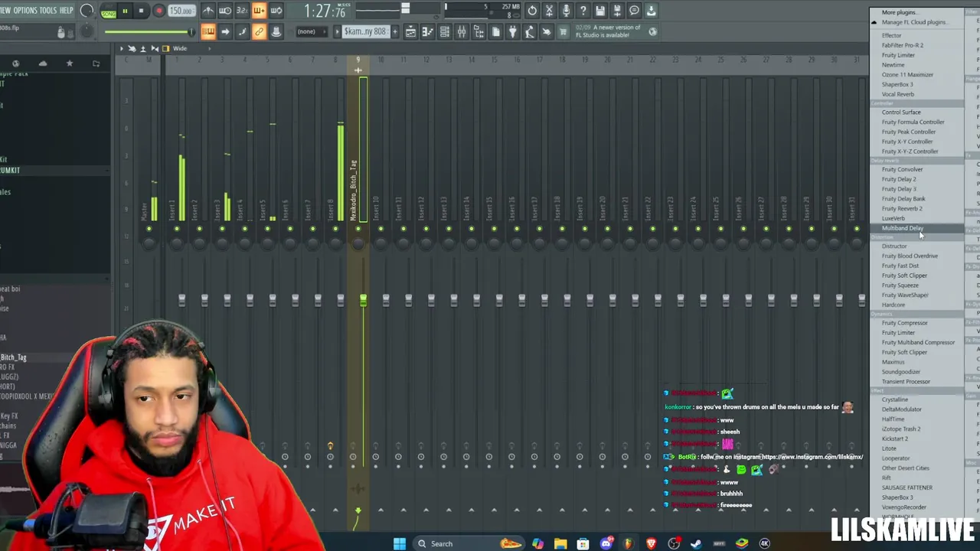Open the OPTIONS menu

25,11
